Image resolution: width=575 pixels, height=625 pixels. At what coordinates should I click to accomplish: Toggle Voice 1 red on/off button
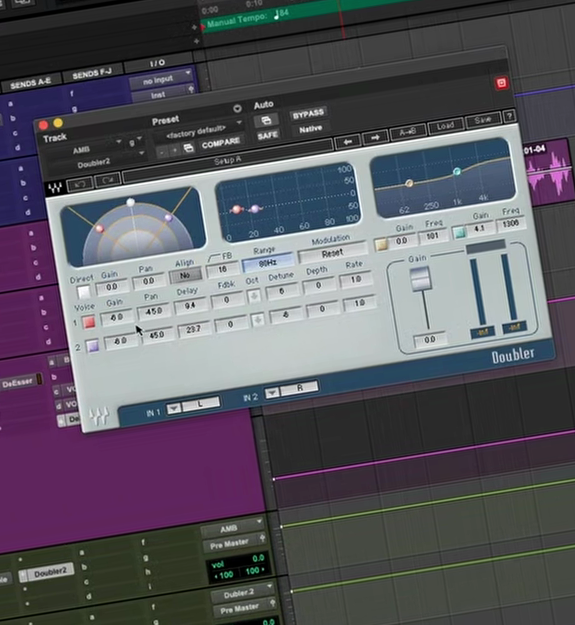click(88, 322)
